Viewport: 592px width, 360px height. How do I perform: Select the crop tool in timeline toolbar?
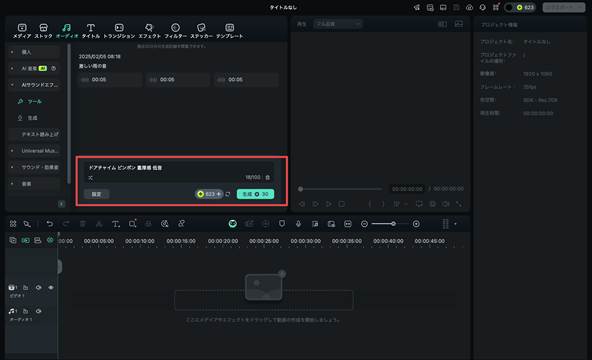[x=132, y=224]
